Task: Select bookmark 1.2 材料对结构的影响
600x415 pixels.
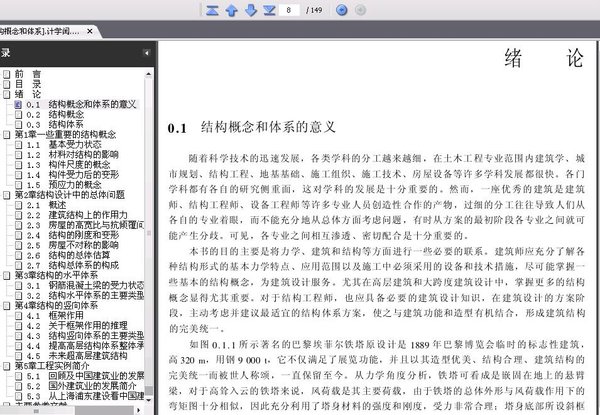Action: (72, 155)
